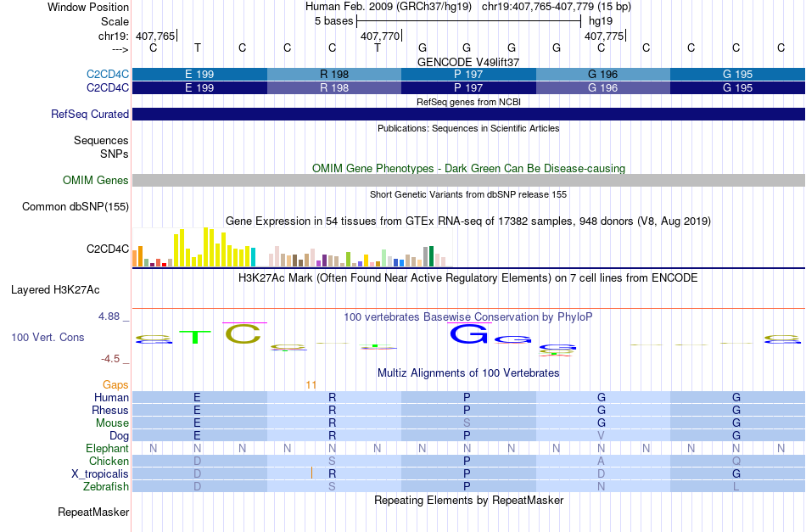Image resolution: width=806 pixels, height=532 pixels.
Task: Click the 407,775 ruler position
Action: [x=604, y=36]
